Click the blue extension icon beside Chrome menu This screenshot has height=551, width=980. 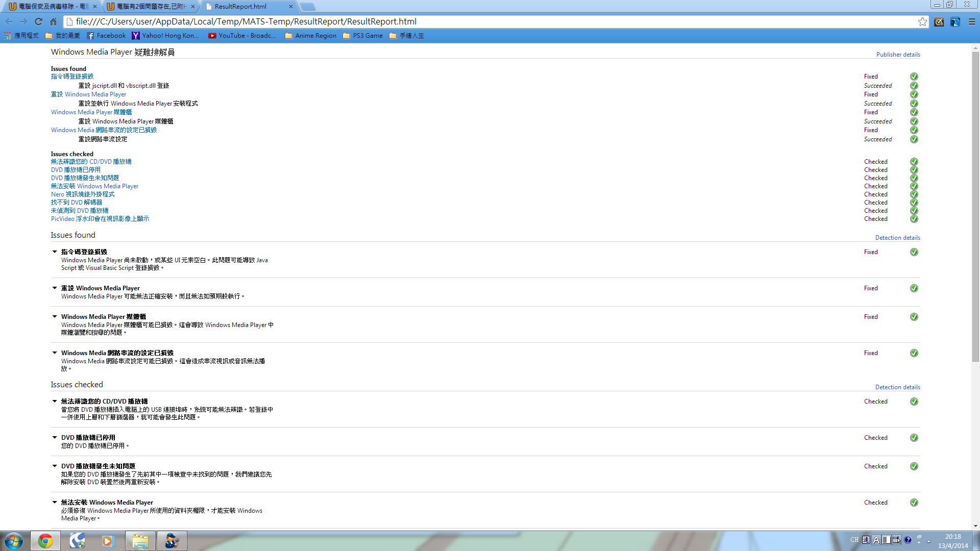point(955,21)
